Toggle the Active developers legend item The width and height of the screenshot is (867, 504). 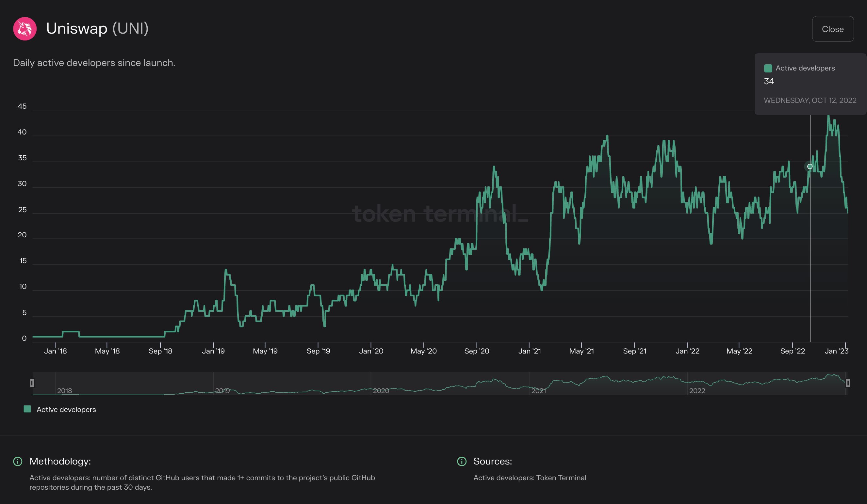pyautogui.click(x=66, y=409)
